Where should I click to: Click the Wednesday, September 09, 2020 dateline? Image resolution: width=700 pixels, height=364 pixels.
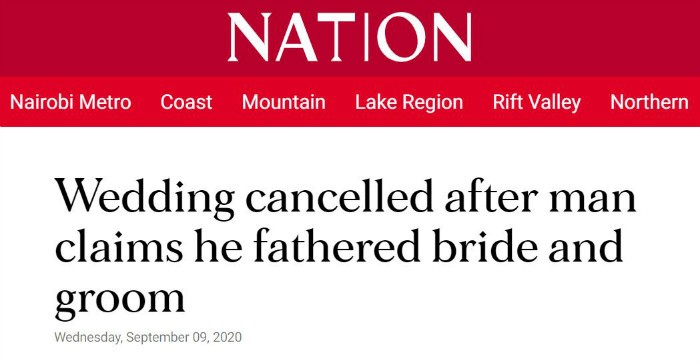(x=148, y=337)
